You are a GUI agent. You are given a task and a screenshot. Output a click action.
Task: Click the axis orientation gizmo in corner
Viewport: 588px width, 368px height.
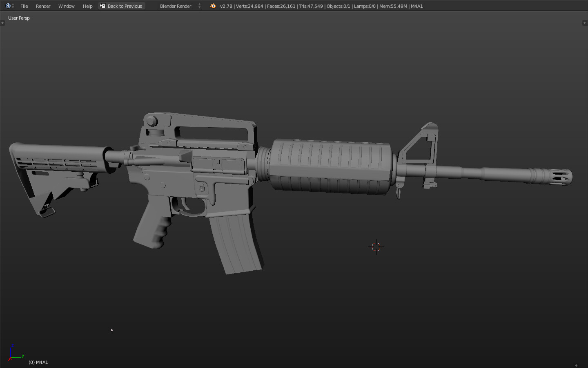point(16,352)
